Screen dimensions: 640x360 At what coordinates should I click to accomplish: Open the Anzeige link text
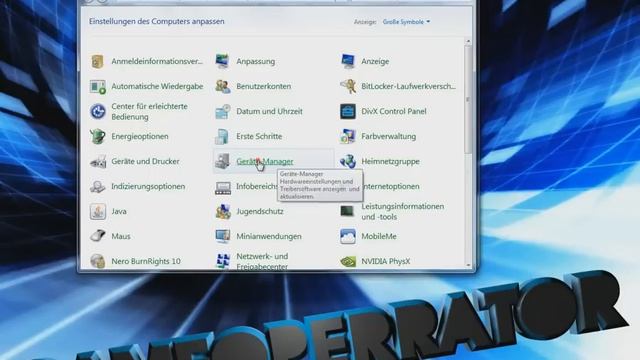(375, 62)
